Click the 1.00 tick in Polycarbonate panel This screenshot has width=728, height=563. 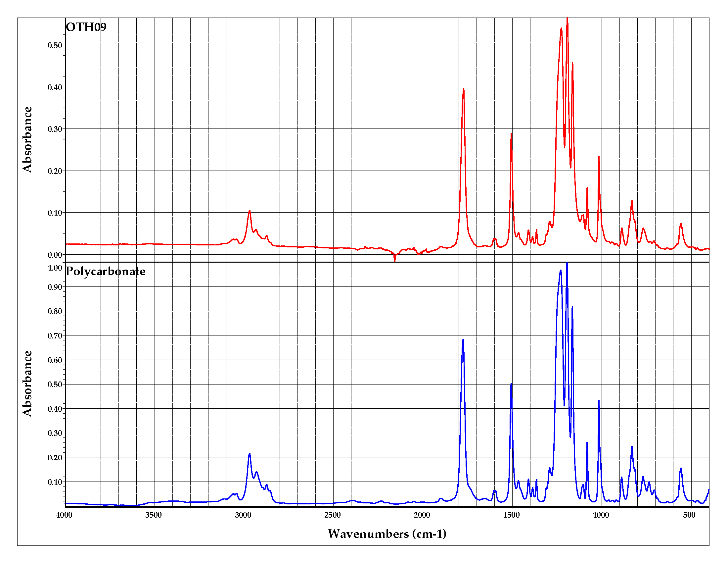point(55,268)
